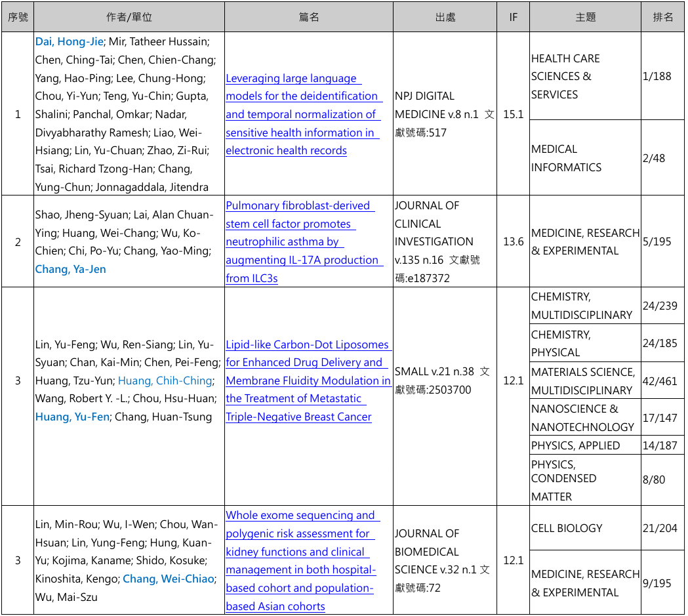Select author Chang, Ya-Jen
This screenshot has height=616, width=688.
70,269
